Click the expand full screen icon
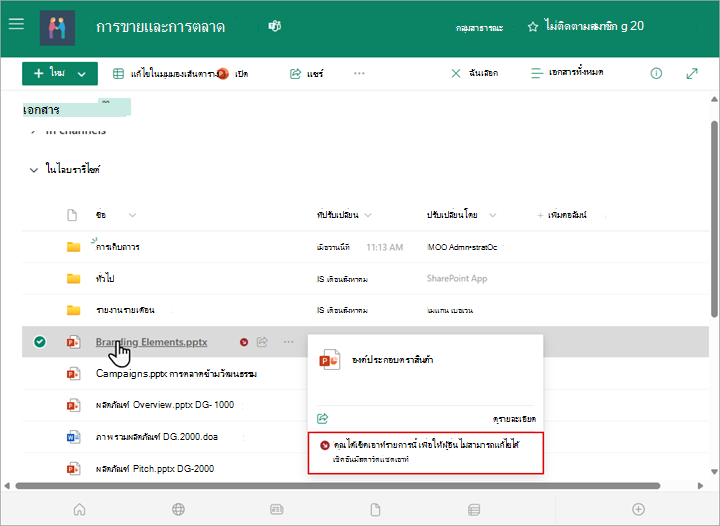Screen dimensions: 720x526 click(692, 73)
